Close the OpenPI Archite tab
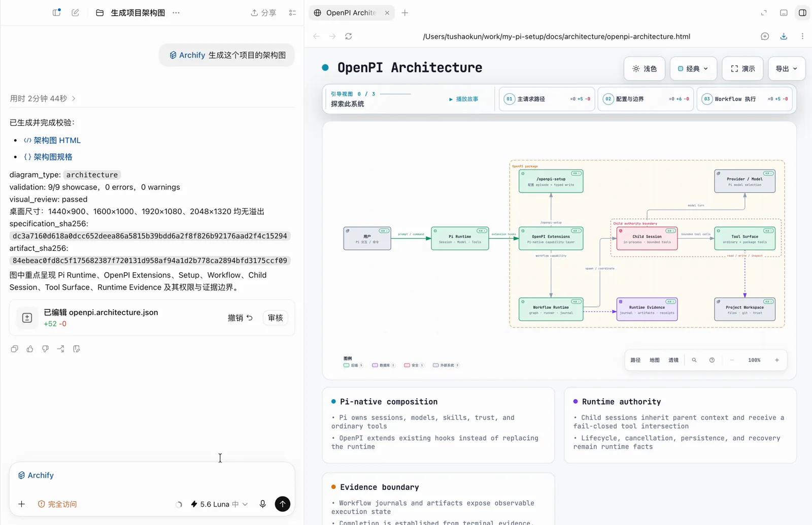This screenshot has height=525, width=812. pos(387,13)
